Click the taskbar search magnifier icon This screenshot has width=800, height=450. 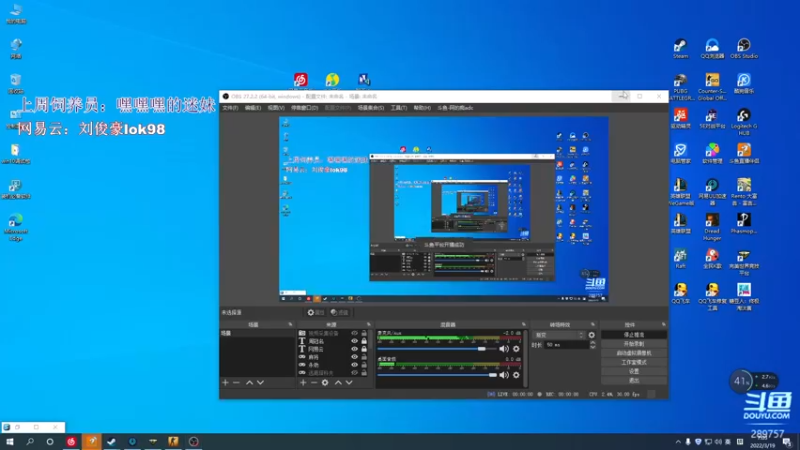[x=30, y=441]
